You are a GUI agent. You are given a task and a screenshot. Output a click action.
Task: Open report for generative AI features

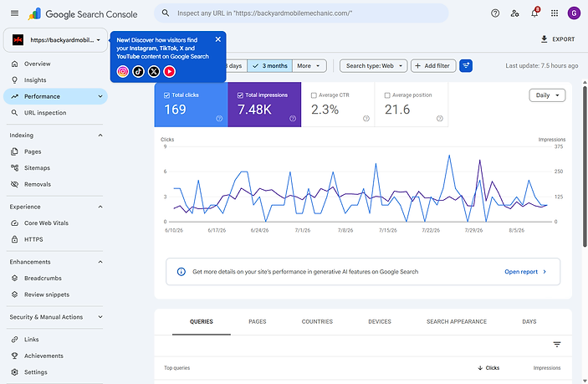[x=525, y=272]
